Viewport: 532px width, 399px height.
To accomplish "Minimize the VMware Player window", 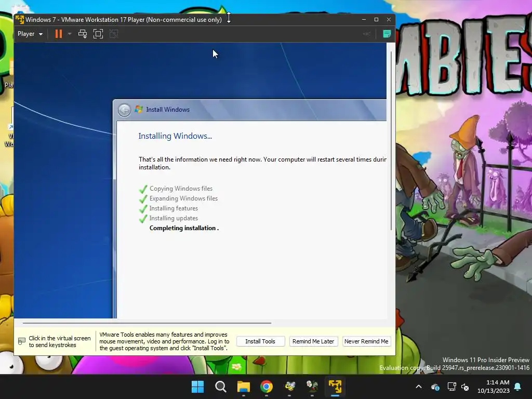I will point(364,19).
